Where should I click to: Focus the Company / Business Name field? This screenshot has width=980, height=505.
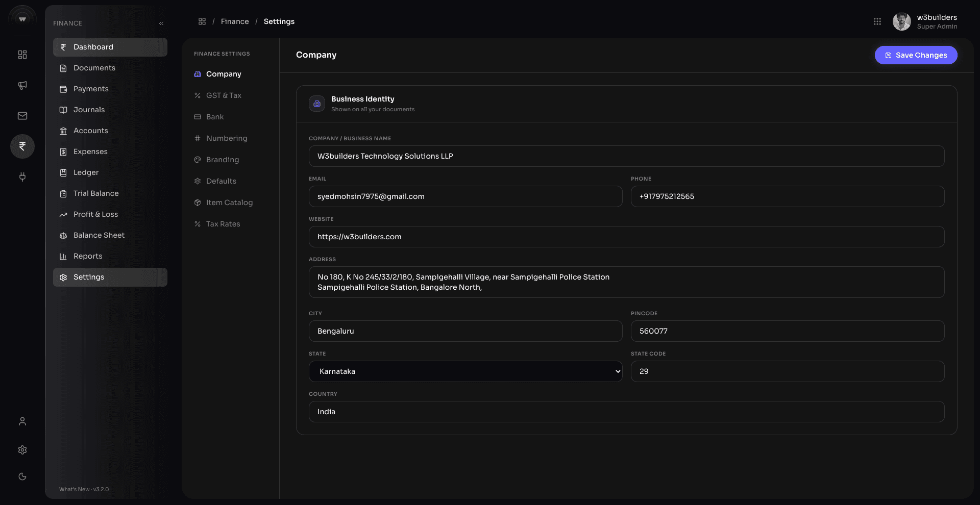coord(626,156)
